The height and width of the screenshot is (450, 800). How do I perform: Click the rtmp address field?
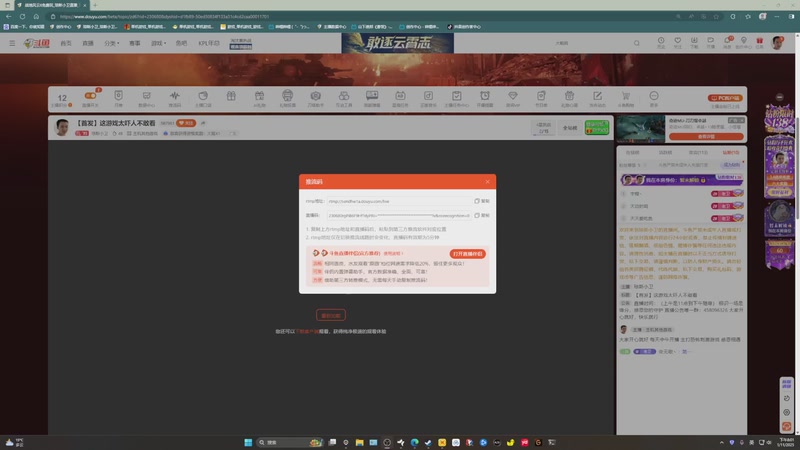(x=399, y=201)
